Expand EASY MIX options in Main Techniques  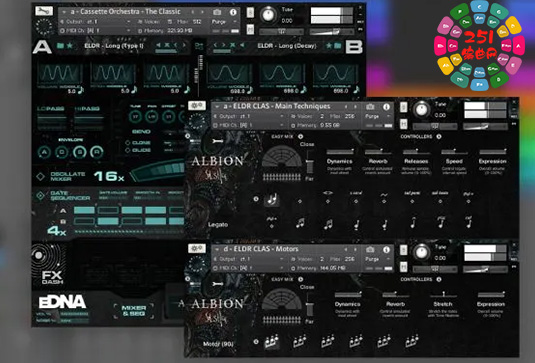click(301, 136)
